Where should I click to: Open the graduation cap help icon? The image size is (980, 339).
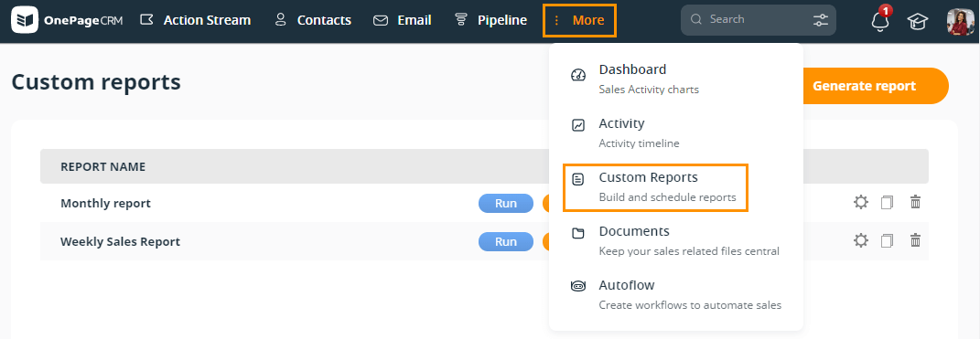918,22
